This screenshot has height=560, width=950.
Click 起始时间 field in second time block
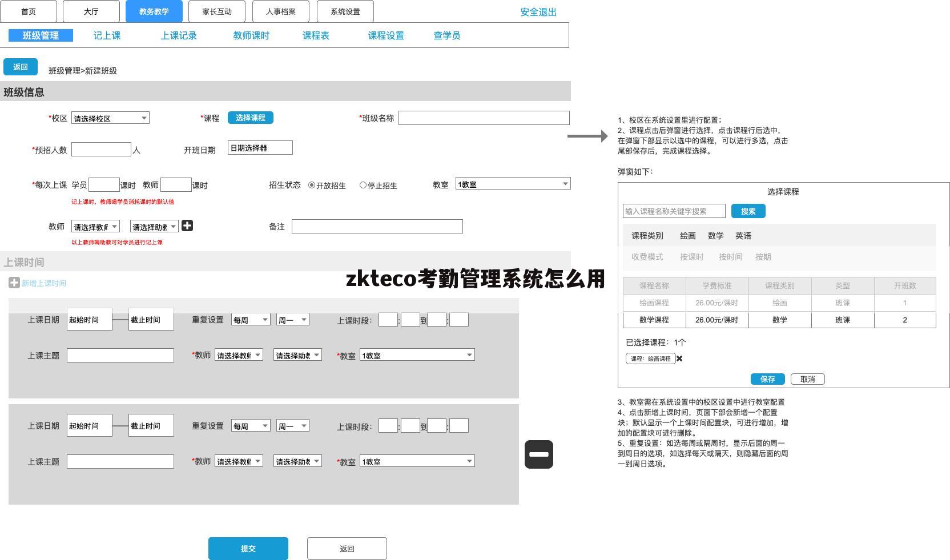point(90,426)
